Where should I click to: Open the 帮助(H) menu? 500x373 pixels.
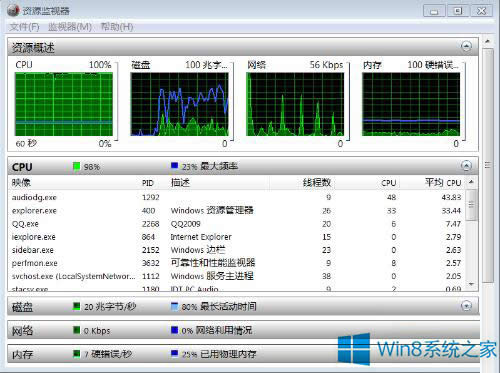point(117,26)
